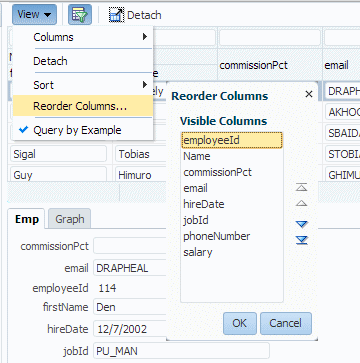Click the hireDate field showing 12/7/2002
The height and width of the screenshot is (363, 360).
(130, 329)
